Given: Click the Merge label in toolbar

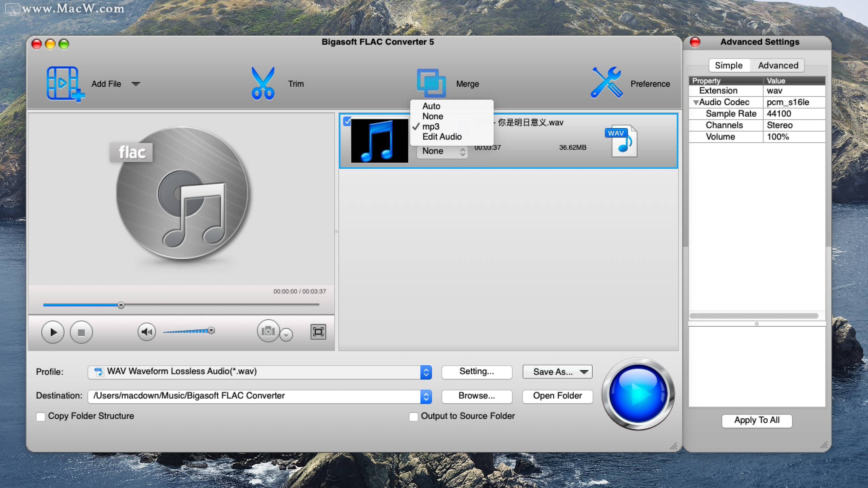Looking at the screenshot, I should pos(467,84).
